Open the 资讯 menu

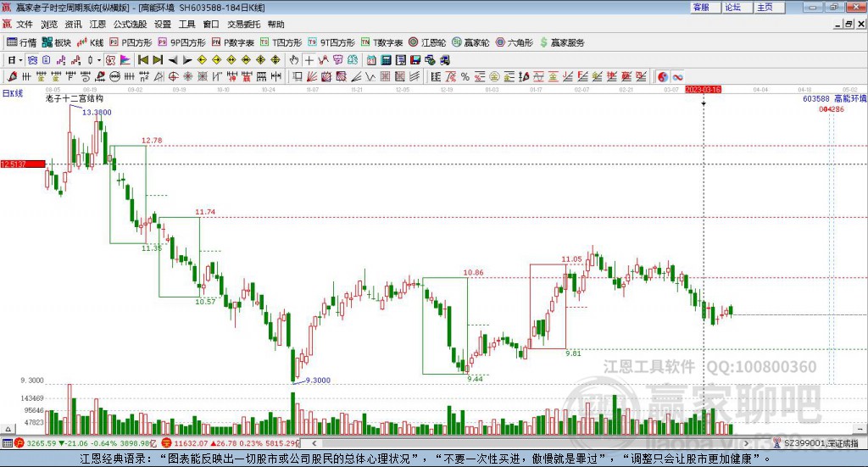pos(73,25)
